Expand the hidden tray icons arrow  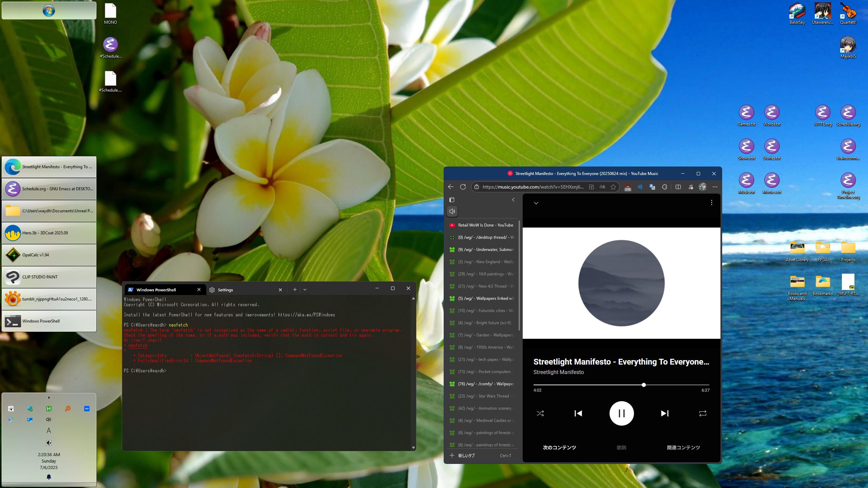[x=49, y=397]
